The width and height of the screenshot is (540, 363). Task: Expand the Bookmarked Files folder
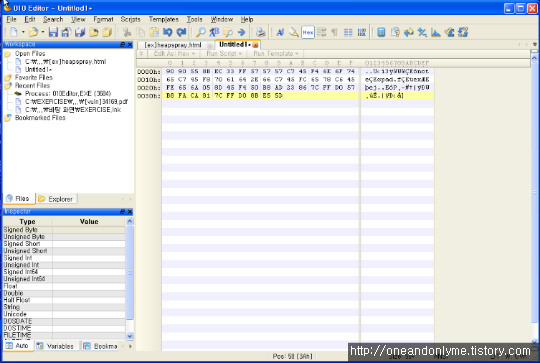click(7, 118)
